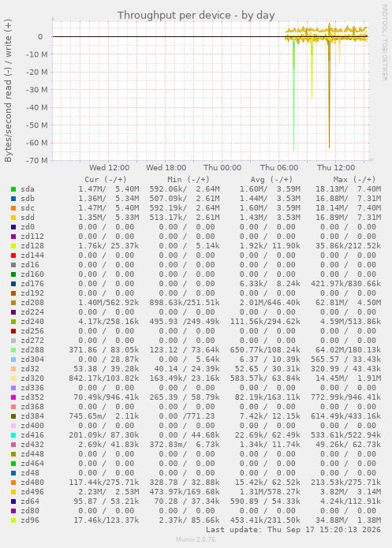Screen dimensions: 392x548
Task: Click the pale pink swatch beside zd400
Action: (13, 426)
